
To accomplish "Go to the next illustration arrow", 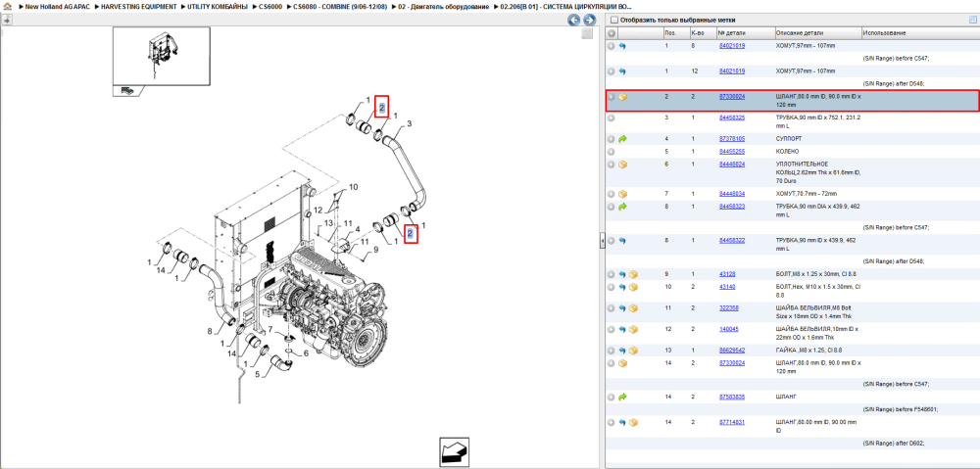I will pyautogui.click(x=588, y=20).
